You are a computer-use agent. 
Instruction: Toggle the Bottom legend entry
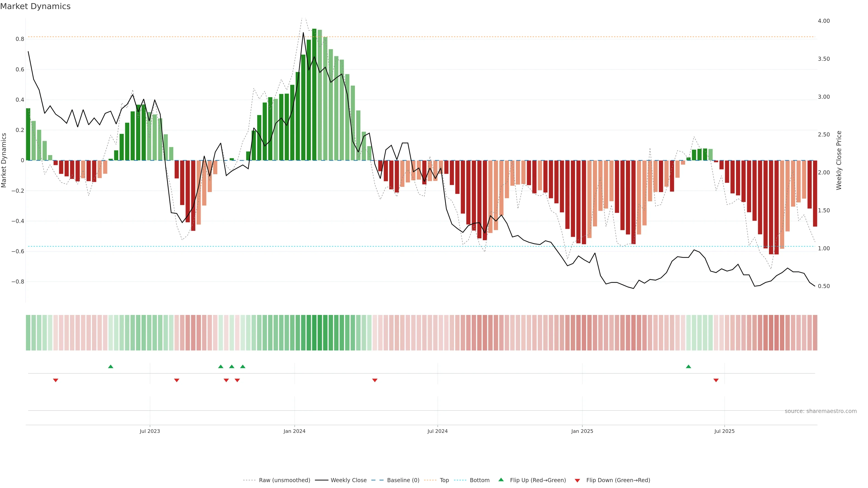[x=479, y=480]
